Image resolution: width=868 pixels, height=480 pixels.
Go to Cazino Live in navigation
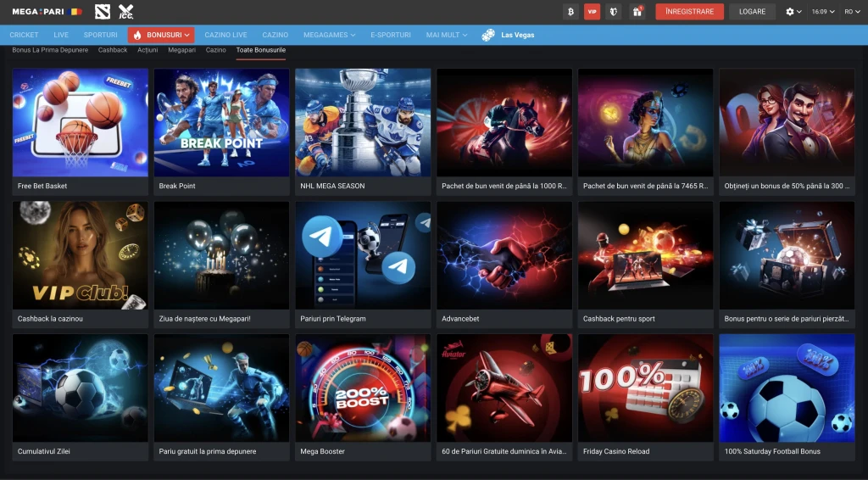click(x=225, y=35)
